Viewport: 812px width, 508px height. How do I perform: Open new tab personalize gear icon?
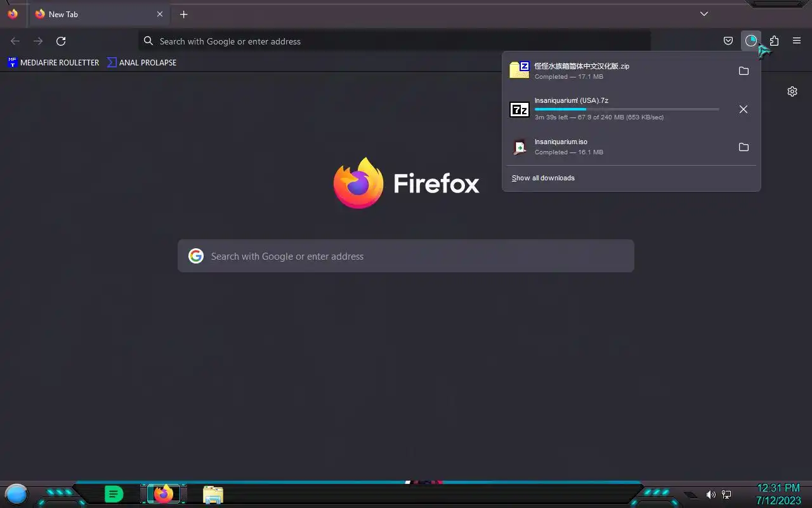[x=792, y=91]
